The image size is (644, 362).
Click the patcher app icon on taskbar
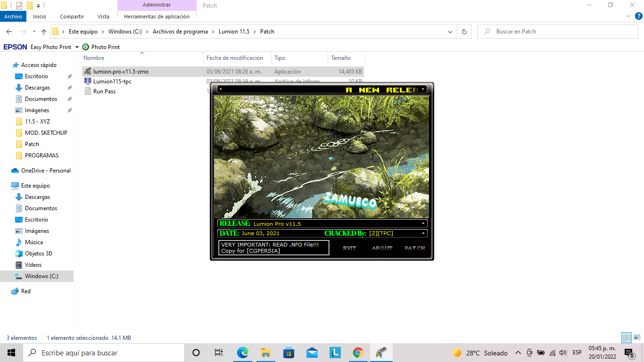click(x=381, y=353)
